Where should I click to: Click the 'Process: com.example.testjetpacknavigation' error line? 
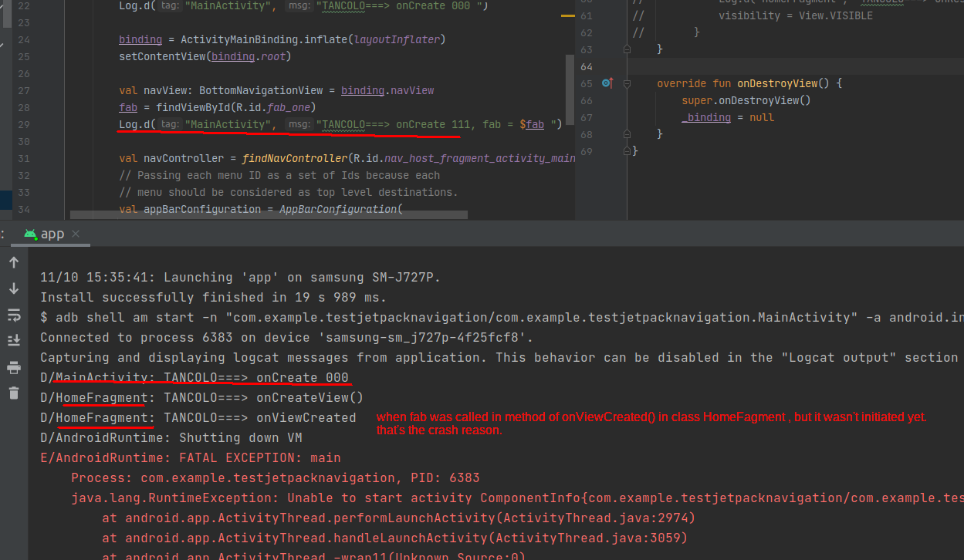[x=276, y=477]
